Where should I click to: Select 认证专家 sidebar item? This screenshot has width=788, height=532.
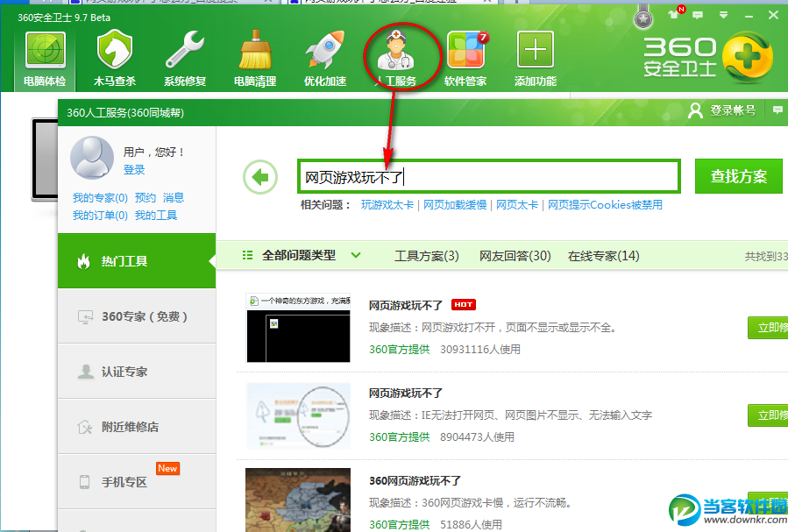click(x=137, y=372)
